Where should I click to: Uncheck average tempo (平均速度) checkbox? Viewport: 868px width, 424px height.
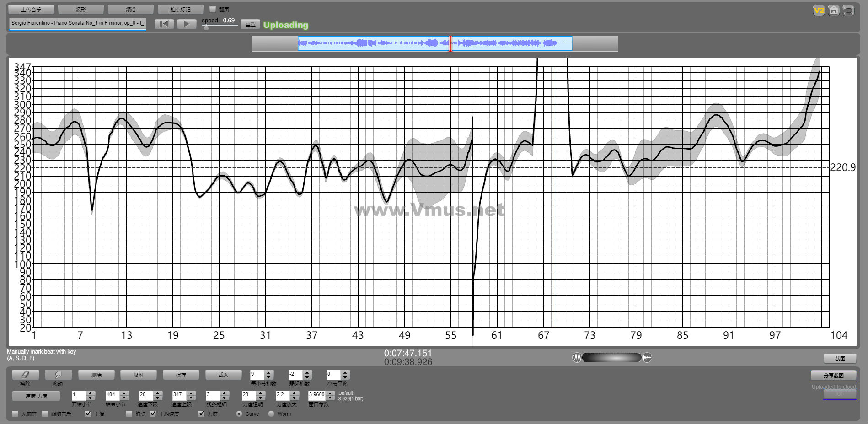153,413
